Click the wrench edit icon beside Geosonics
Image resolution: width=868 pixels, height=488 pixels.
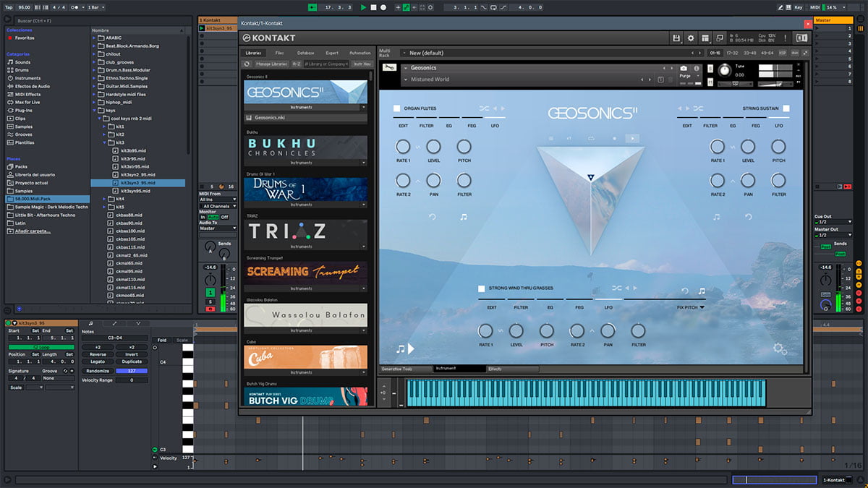[389, 68]
